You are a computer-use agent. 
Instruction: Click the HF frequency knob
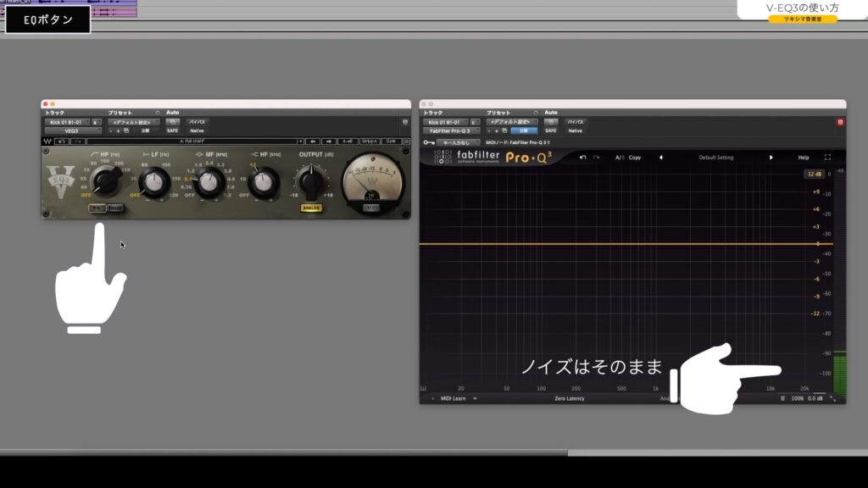[263, 182]
